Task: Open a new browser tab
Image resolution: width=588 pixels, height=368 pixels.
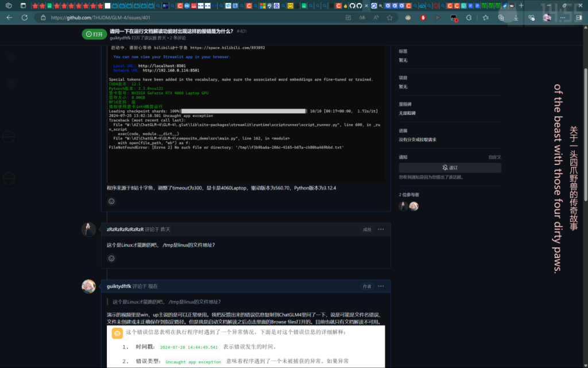Action: click(x=521, y=6)
